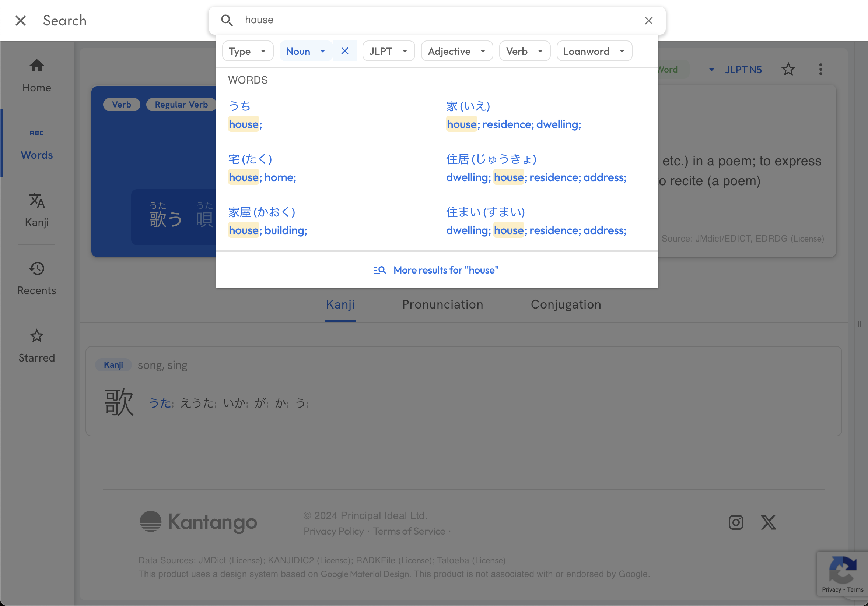Expand the Loanword filter dropdown
This screenshot has width=868, height=606.
click(594, 51)
